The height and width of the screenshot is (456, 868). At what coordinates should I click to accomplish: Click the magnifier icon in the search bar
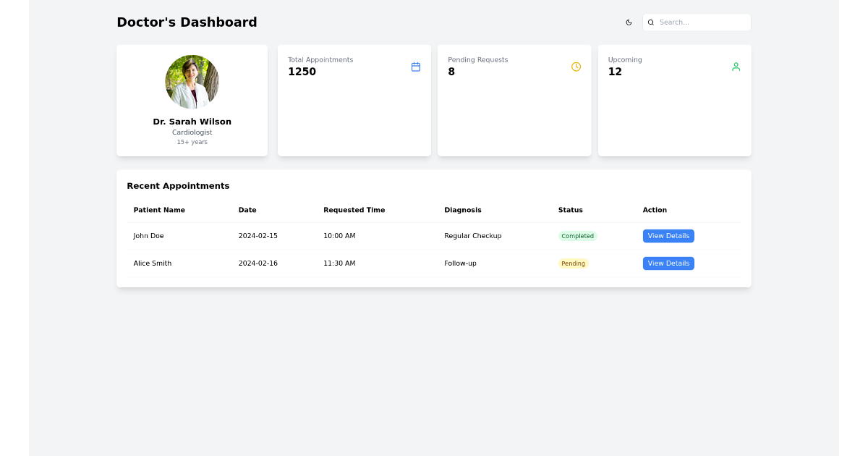651,22
